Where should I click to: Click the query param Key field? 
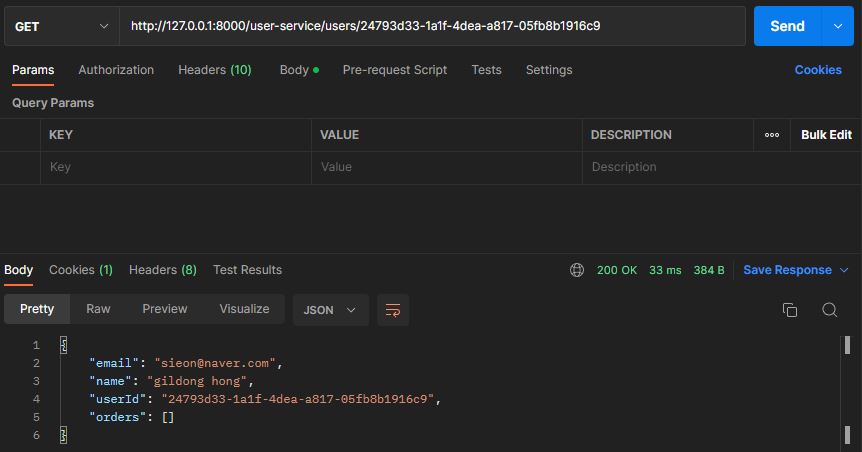click(176, 167)
